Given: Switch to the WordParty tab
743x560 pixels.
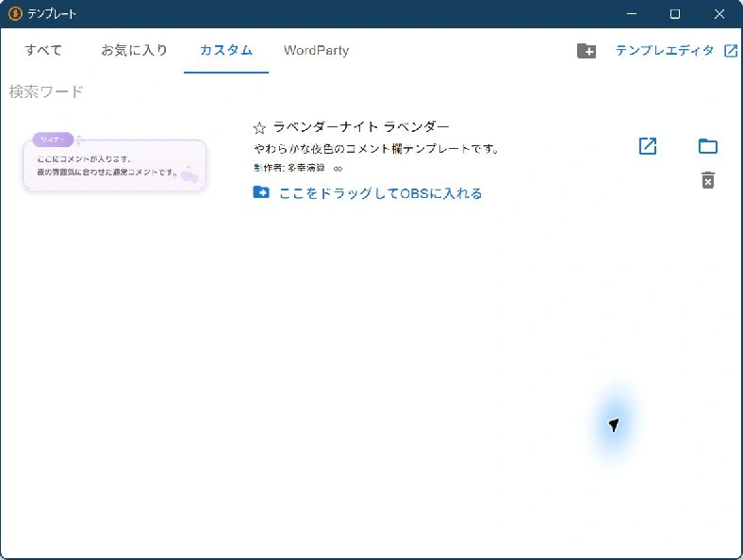Looking at the screenshot, I should (x=316, y=50).
